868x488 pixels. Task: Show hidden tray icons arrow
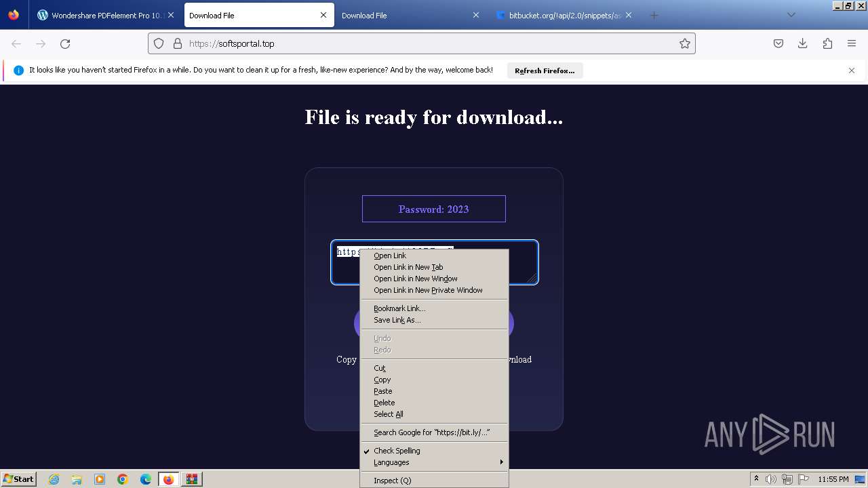point(756,479)
